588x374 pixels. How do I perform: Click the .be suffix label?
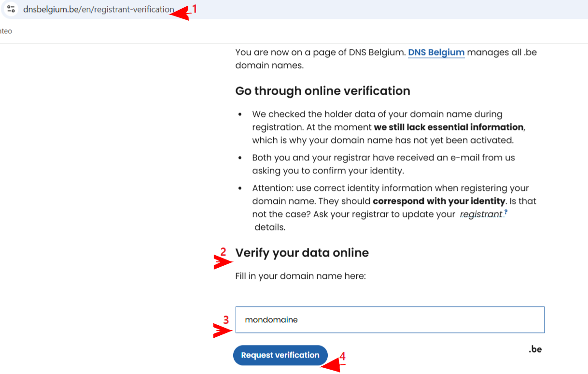pos(535,349)
